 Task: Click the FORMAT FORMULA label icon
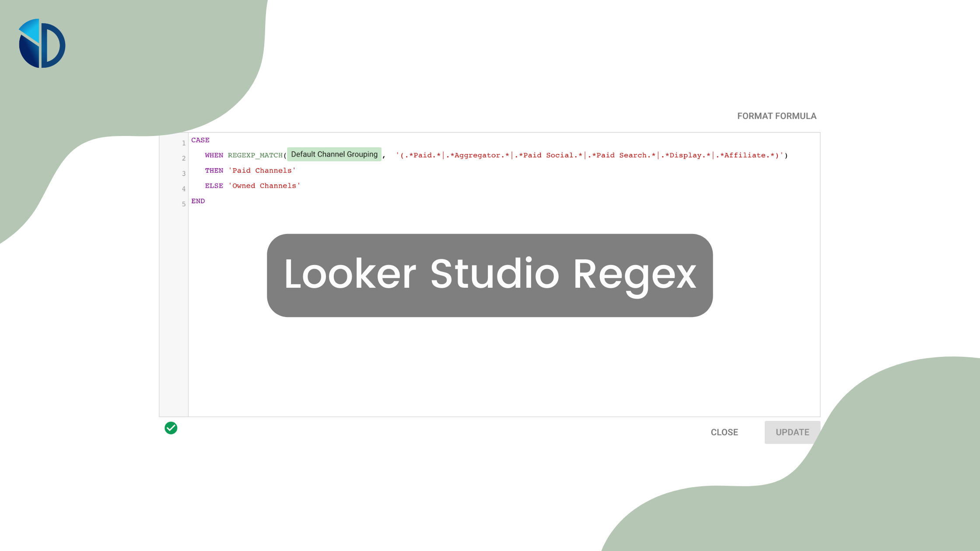[x=776, y=116]
